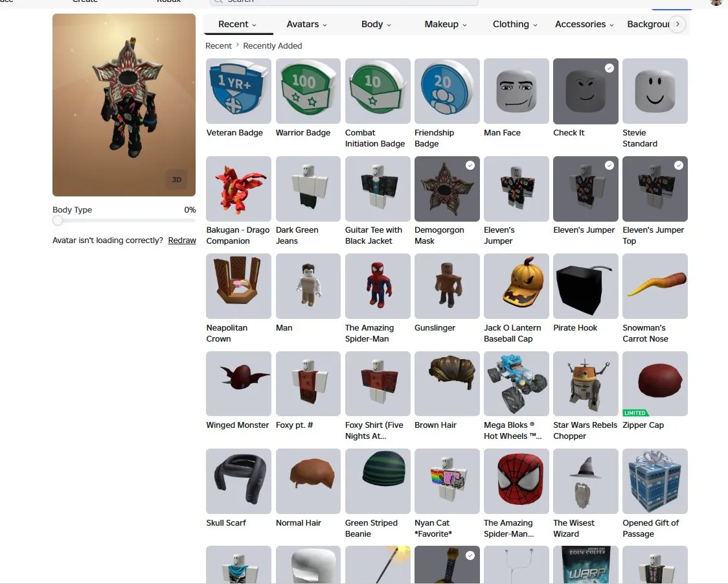728x584 pixels.
Task: Expand the Accessories dropdown menu
Action: coord(584,24)
